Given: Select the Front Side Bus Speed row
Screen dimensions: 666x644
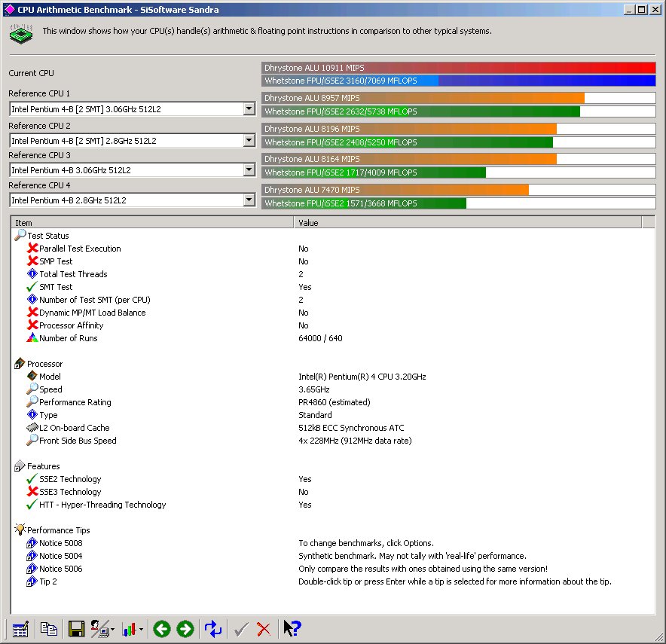Looking at the screenshot, I should (333, 441).
